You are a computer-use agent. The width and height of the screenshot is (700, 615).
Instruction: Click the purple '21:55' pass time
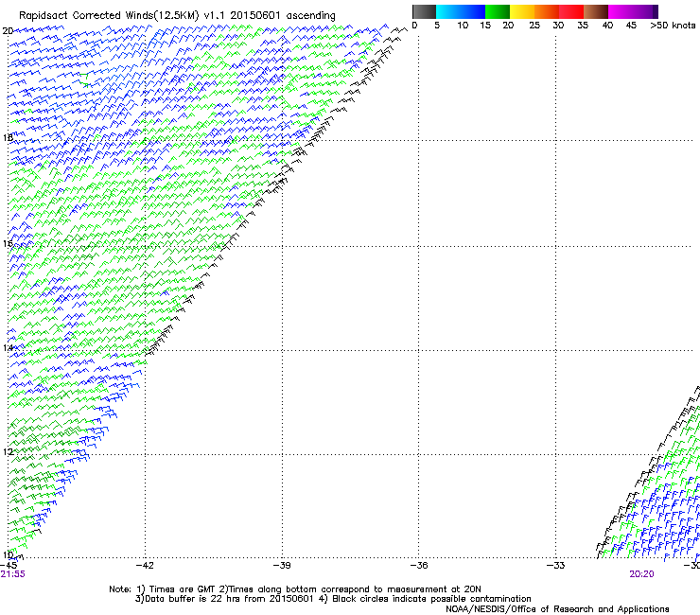pos(13,574)
